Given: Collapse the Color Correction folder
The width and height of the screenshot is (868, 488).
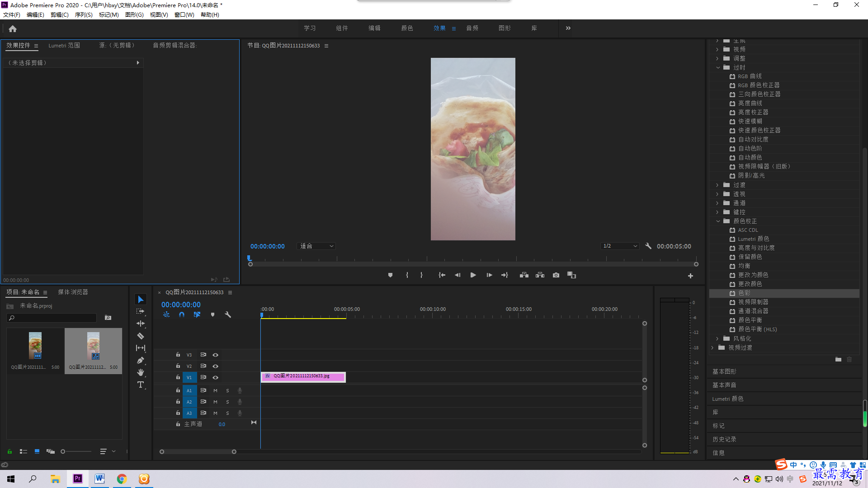Looking at the screenshot, I should click(x=718, y=221).
